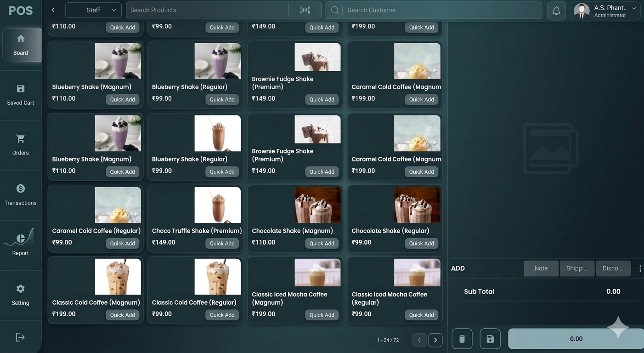Viewport: 644px width, 353px height.
Task: Quick Add Caramel Cold Coffee (Regular)
Action: (x=123, y=243)
